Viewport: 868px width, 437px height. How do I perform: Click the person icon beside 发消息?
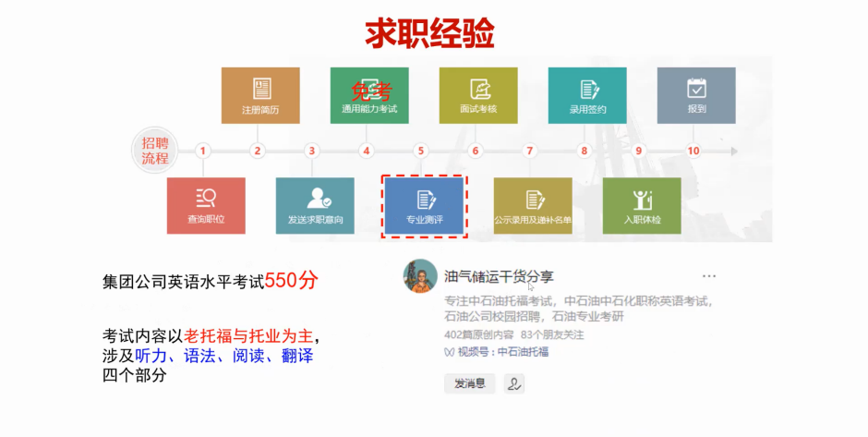(x=514, y=383)
